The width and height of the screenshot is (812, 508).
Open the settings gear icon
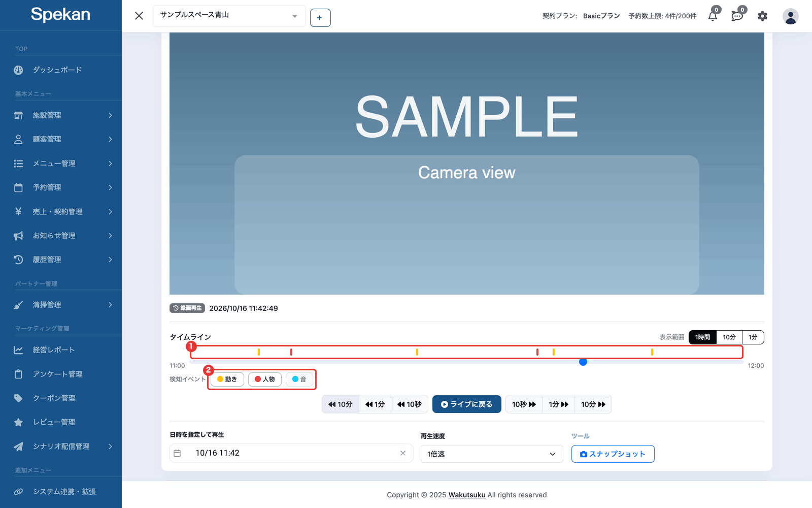click(762, 16)
